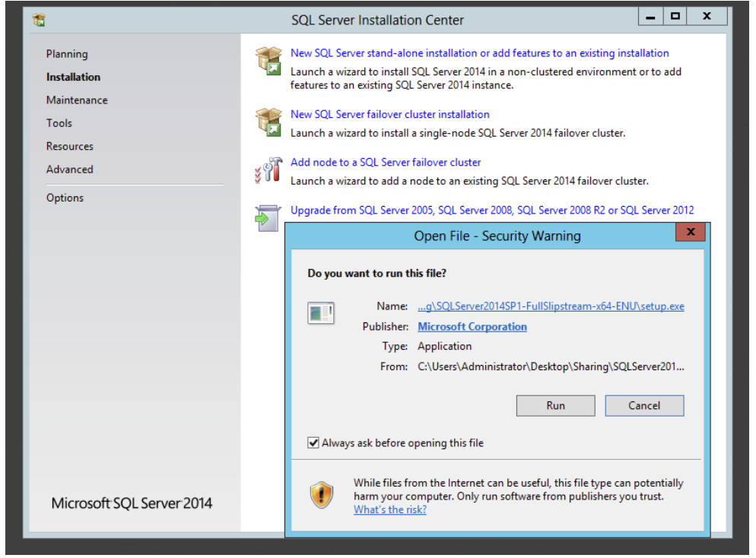Viewport: 756px width, 558px height.
Task: Open the Tools section
Action: click(x=59, y=123)
